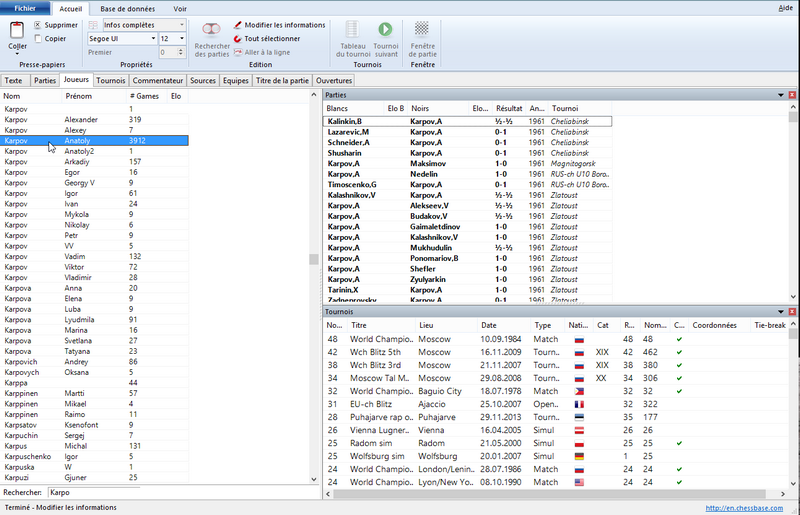Enable the Copier checkbox

point(38,39)
